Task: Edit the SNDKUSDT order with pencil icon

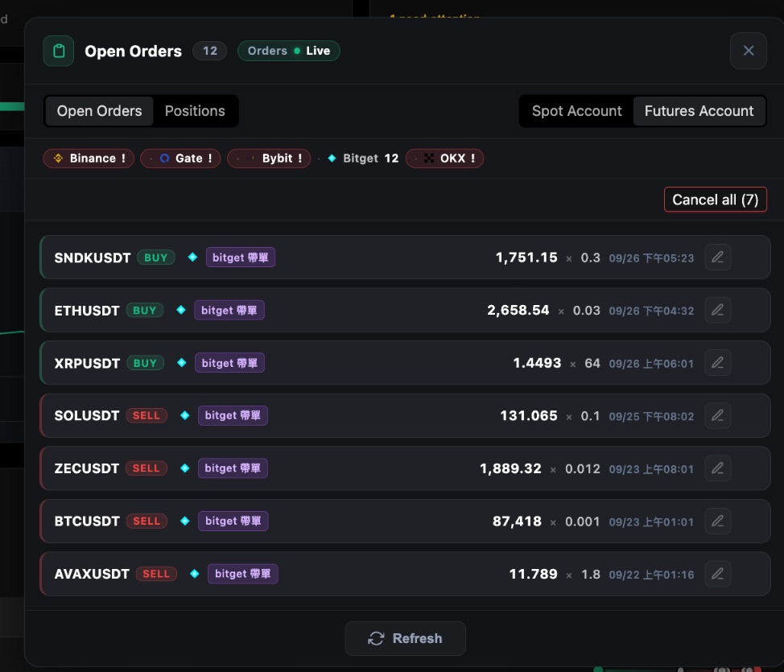Action: 717,258
